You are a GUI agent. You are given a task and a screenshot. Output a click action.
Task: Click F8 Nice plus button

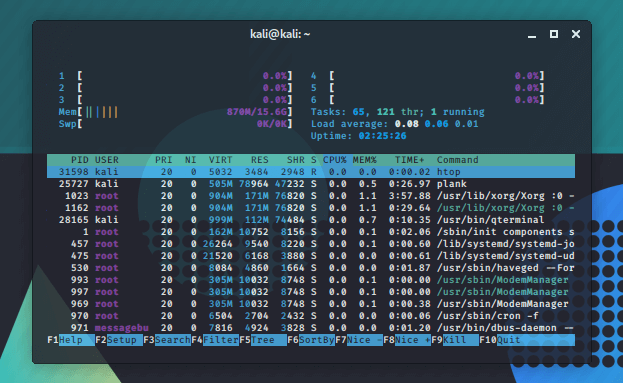pyautogui.click(x=407, y=340)
